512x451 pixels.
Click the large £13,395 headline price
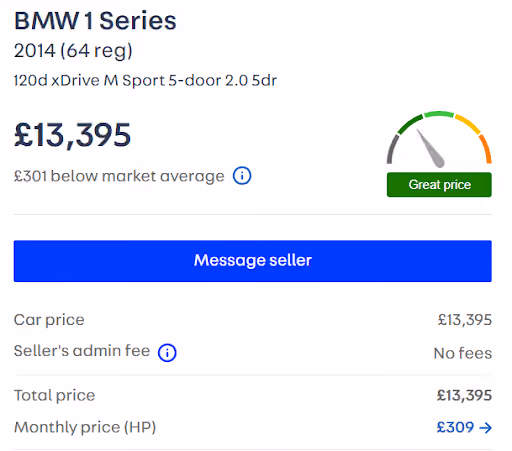click(72, 135)
